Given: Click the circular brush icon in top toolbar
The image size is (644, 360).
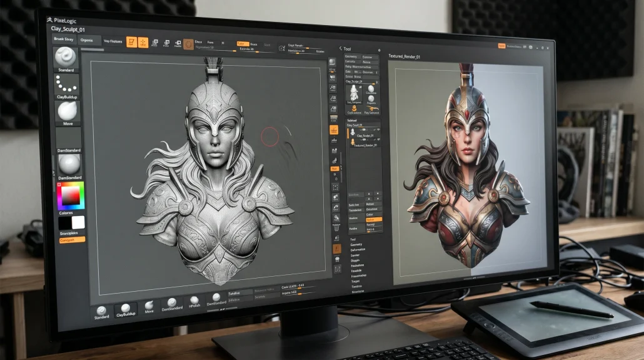Looking at the screenshot, I should [x=188, y=44].
